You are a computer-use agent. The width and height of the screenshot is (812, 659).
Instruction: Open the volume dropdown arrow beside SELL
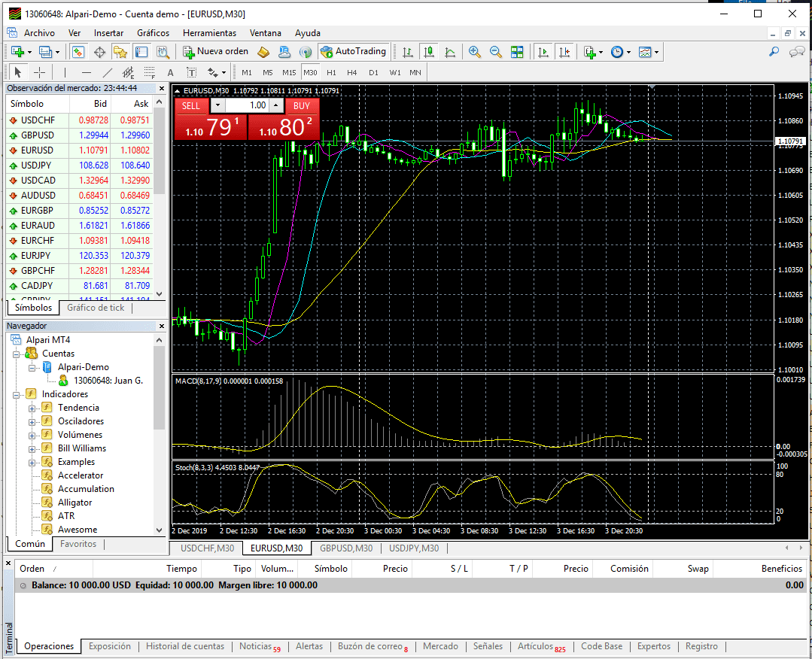coord(217,106)
